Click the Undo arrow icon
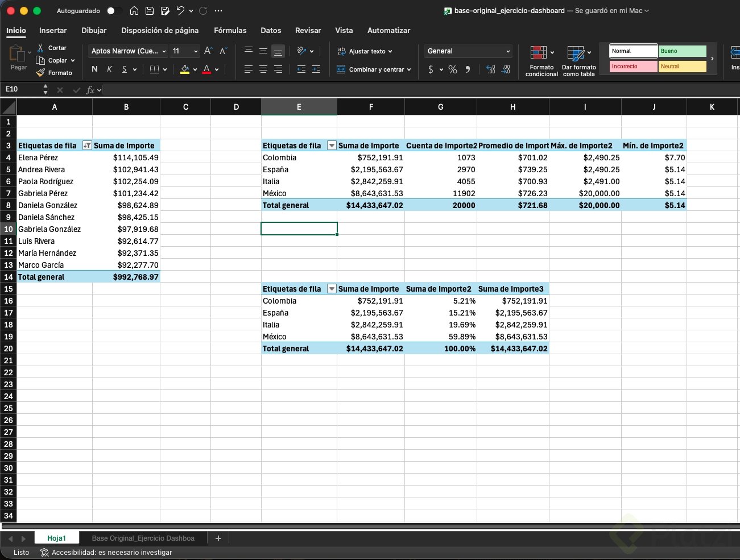The width and height of the screenshot is (740, 560). 180,11
